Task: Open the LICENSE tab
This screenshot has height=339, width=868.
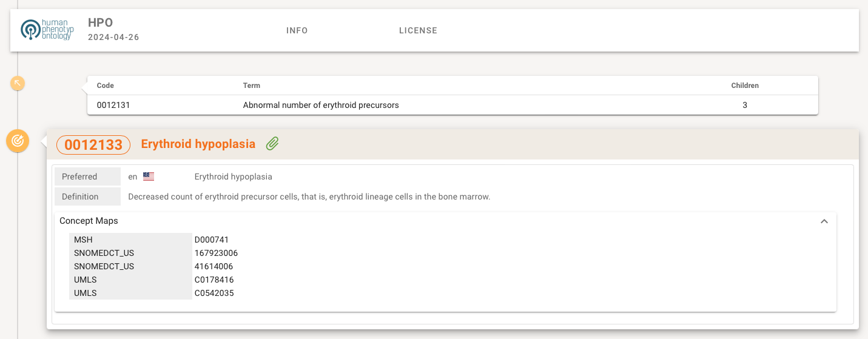Action: pyautogui.click(x=418, y=30)
